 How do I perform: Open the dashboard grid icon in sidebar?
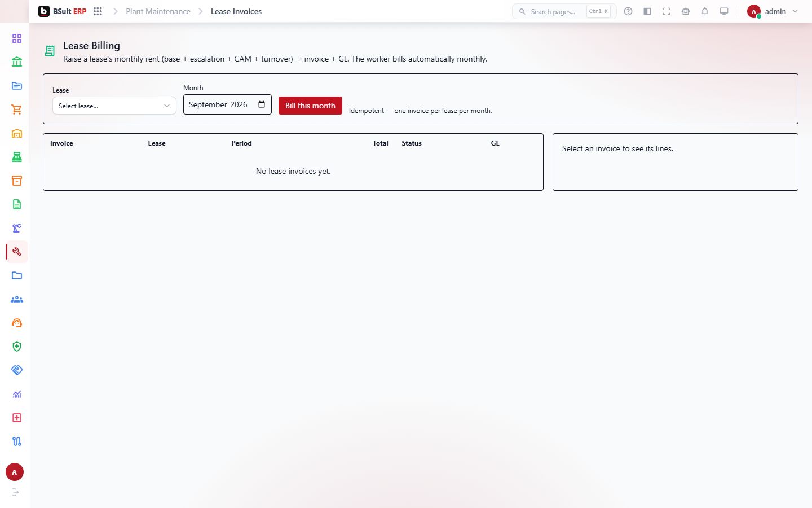pos(17,38)
